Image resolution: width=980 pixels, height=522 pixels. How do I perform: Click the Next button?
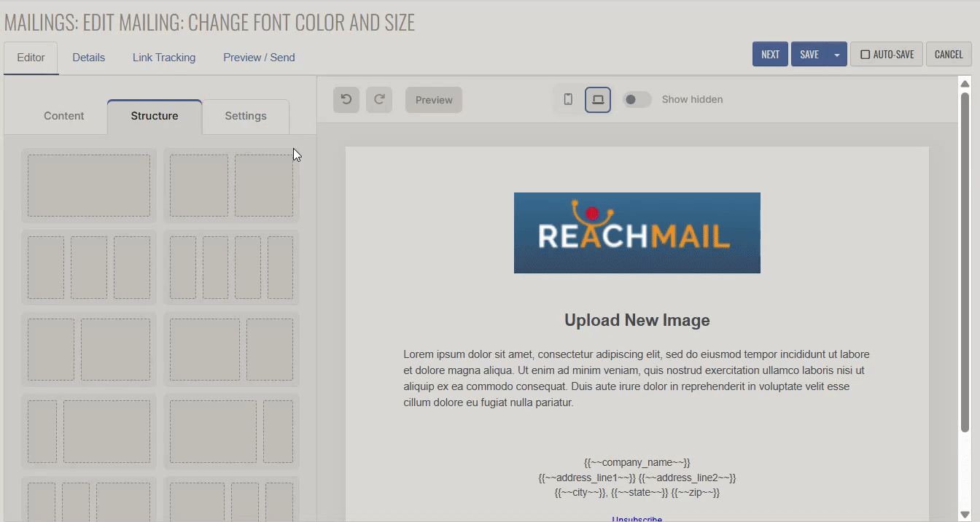click(x=770, y=55)
